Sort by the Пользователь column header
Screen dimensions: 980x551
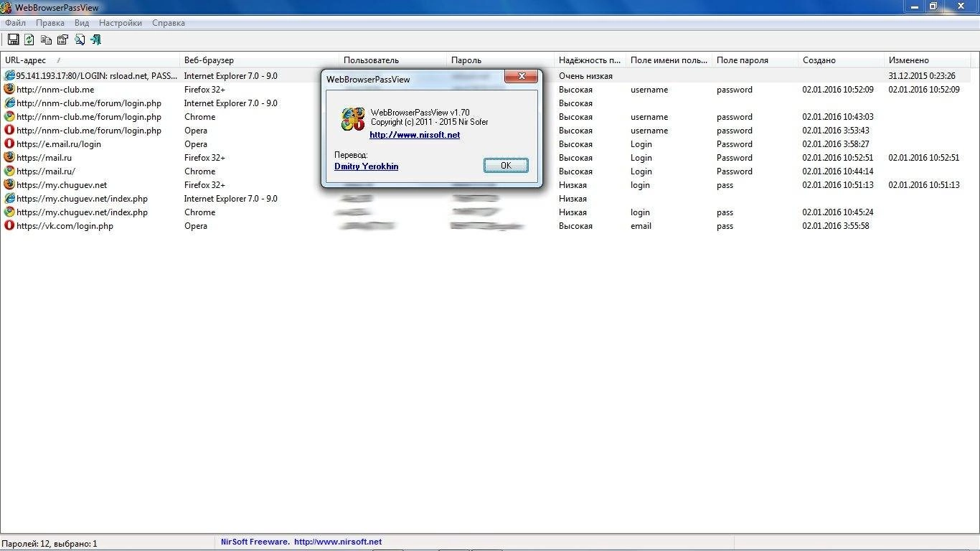coord(392,60)
